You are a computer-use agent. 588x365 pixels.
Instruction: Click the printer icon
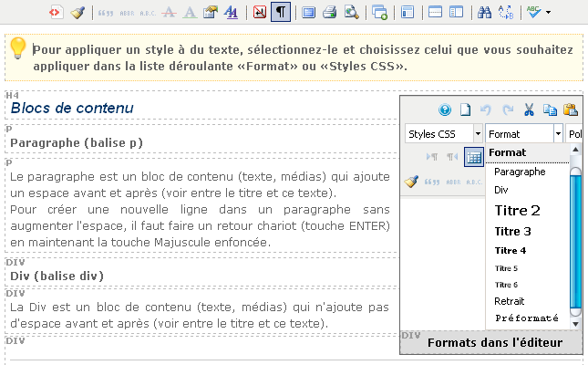coord(330,13)
